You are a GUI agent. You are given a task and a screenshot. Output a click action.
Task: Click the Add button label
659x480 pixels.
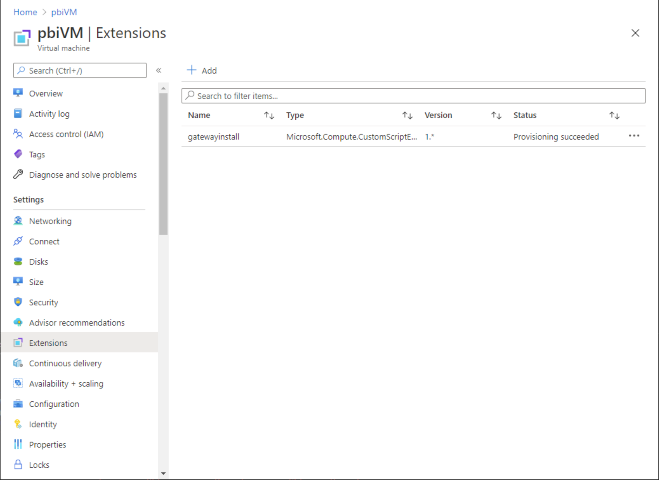pos(209,71)
